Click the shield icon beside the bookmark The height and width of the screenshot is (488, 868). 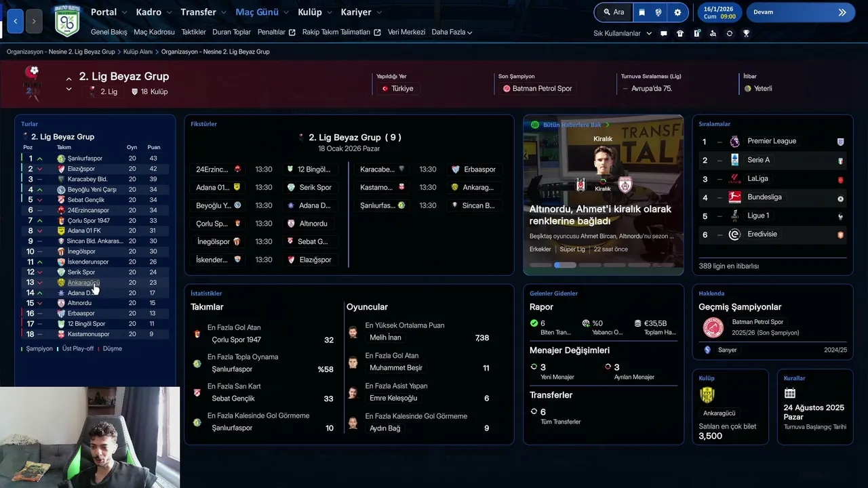658,12
